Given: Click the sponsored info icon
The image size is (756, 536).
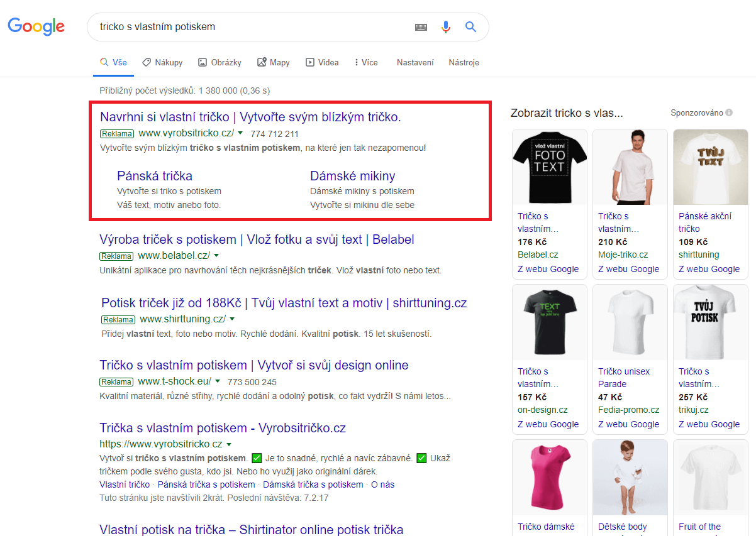Looking at the screenshot, I should click(729, 113).
